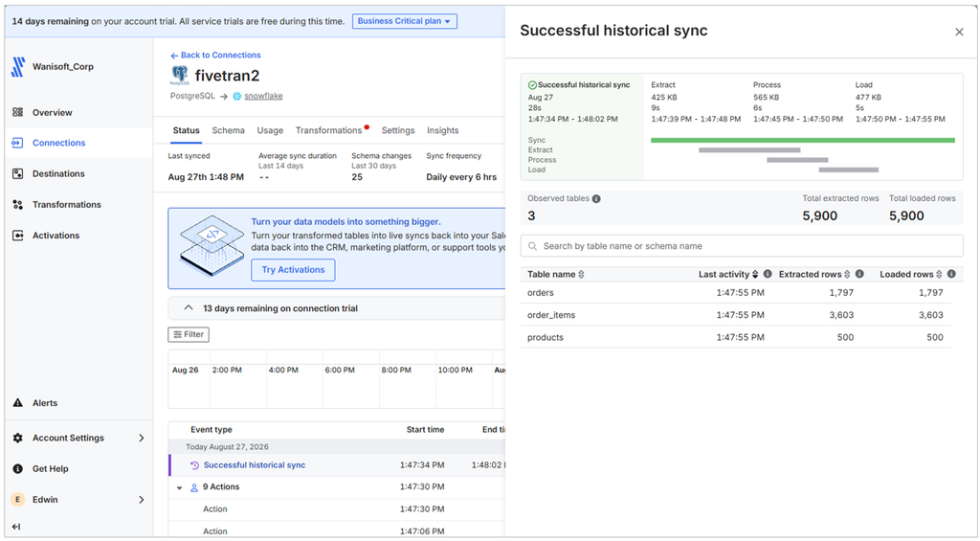Image resolution: width=980 pixels, height=541 pixels.
Task: Click the gray Load timeline bar
Action: (849, 169)
